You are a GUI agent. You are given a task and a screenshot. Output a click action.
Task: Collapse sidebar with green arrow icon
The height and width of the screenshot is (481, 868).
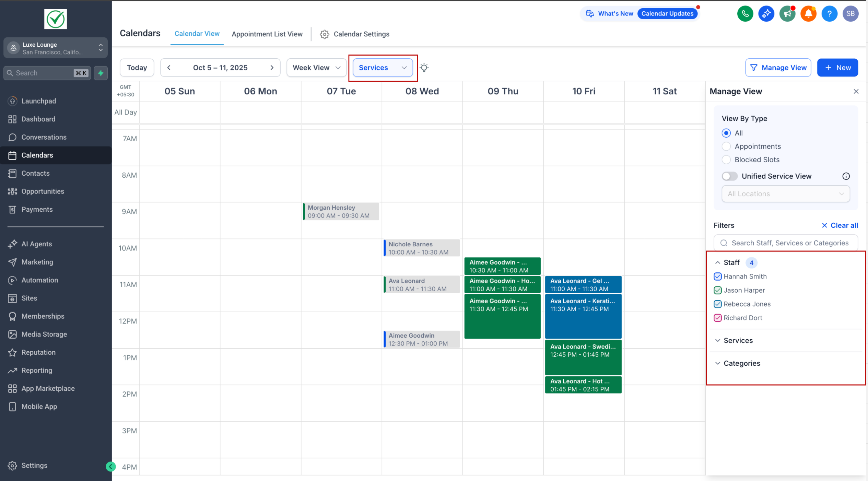(110, 466)
